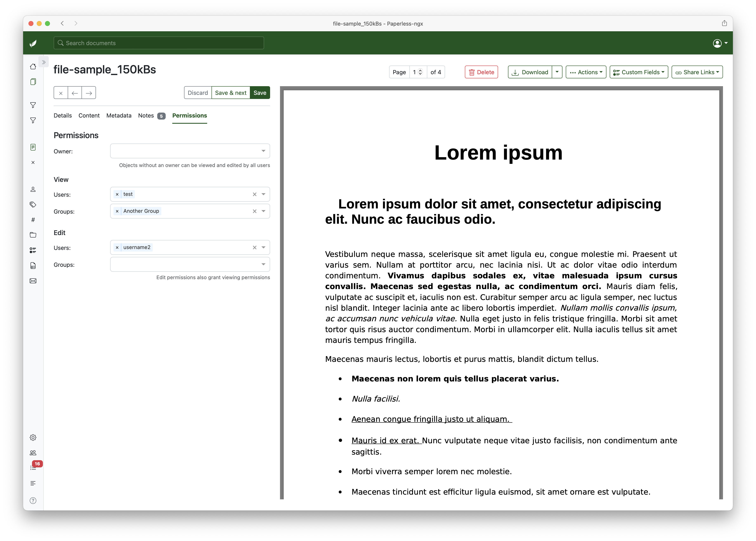This screenshot has height=541, width=756.
Task: Open the Correspondents person icon in sidebar
Action: [33, 189]
